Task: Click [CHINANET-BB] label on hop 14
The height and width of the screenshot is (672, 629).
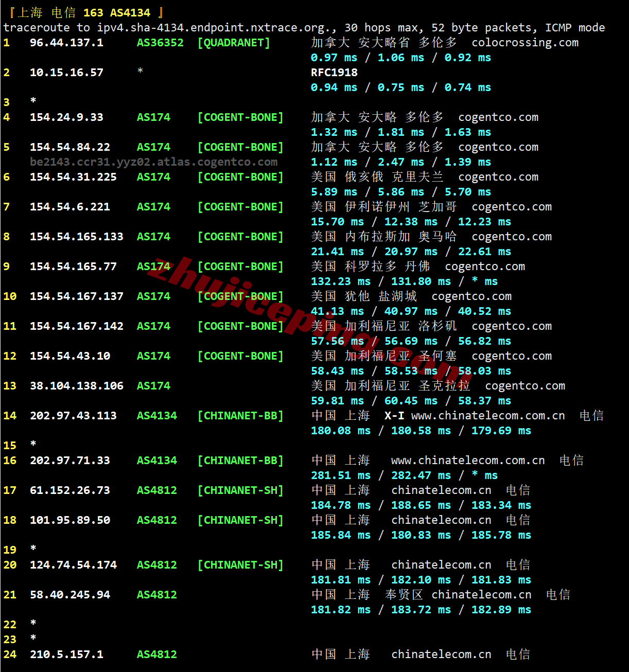Action: click(240, 416)
